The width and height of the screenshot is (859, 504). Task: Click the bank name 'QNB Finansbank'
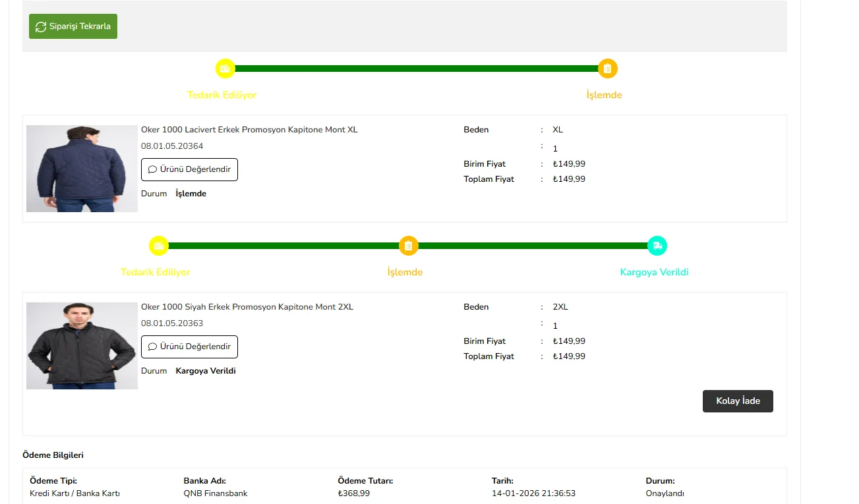pyautogui.click(x=216, y=493)
